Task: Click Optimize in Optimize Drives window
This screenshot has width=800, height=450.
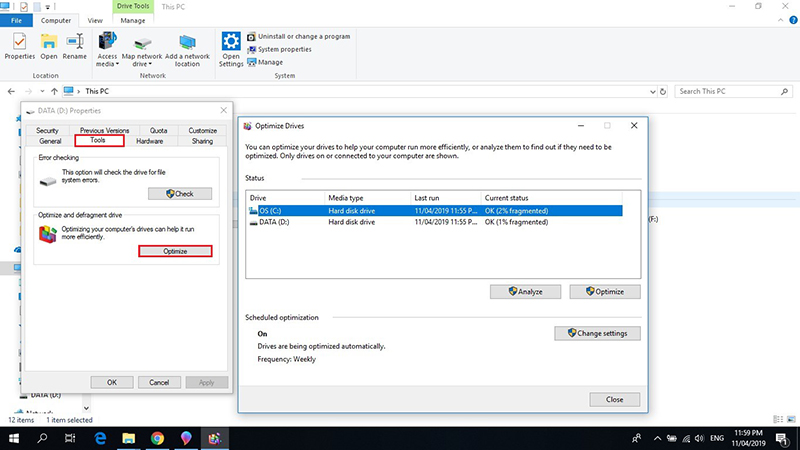Action: 605,292
